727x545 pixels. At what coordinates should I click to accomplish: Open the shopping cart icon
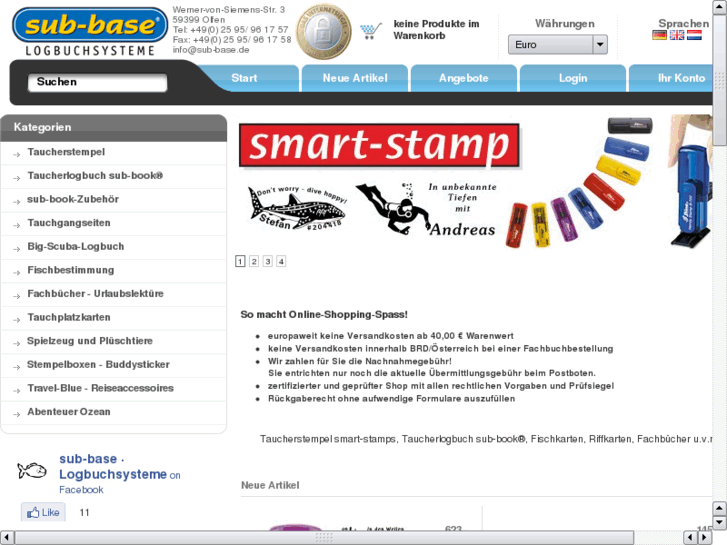[x=371, y=31]
